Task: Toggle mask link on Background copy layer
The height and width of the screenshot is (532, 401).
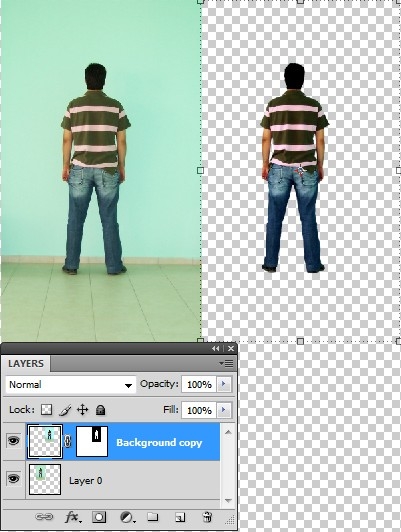Action: point(68,441)
